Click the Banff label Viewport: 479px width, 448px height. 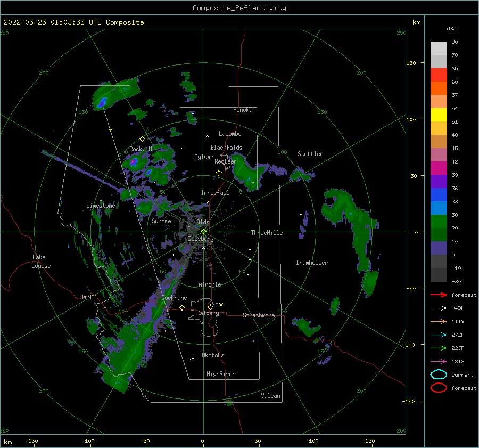pos(88,297)
